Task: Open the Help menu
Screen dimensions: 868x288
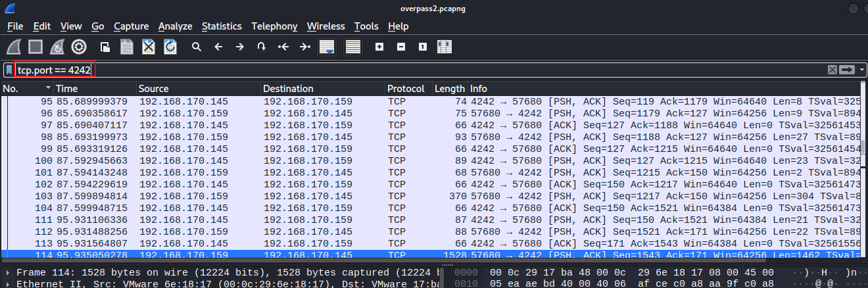Action: click(398, 26)
